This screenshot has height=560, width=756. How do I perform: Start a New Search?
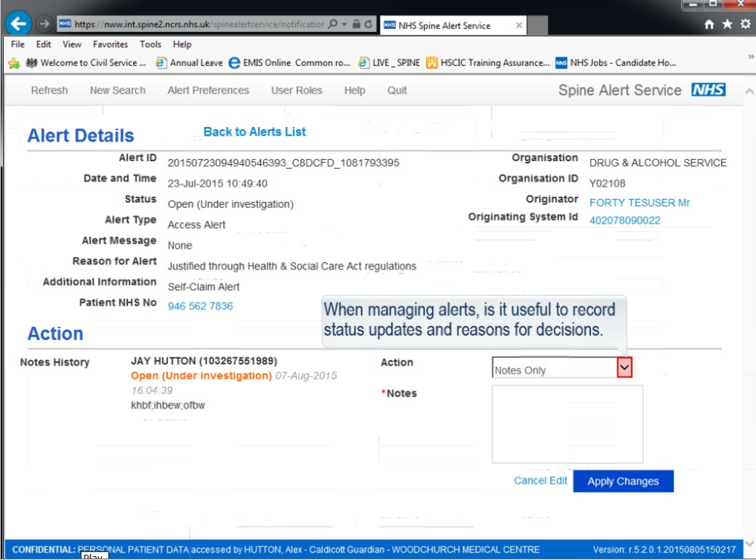pos(117,90)
